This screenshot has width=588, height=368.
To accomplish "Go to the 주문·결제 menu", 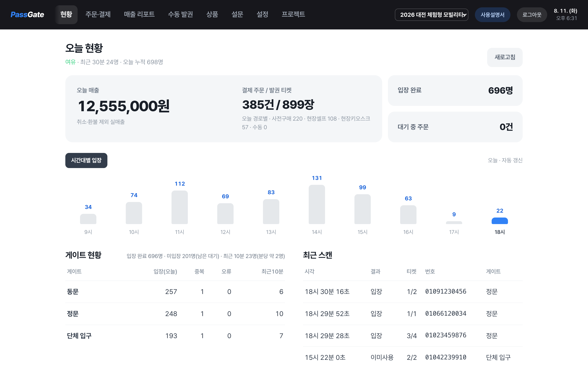I will 98,15.
